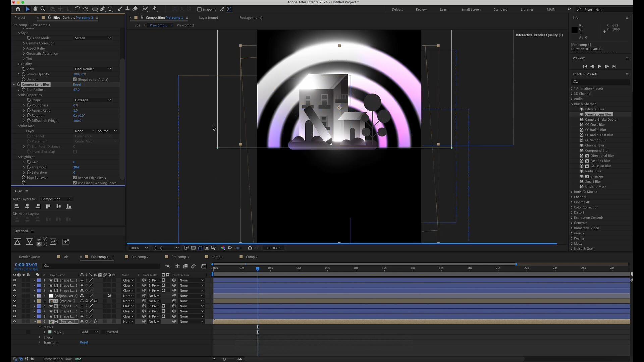Viewport: 644px width, 362px height.
Task: Select the Horizontal Type tool
Action: (x=110, y=9)
